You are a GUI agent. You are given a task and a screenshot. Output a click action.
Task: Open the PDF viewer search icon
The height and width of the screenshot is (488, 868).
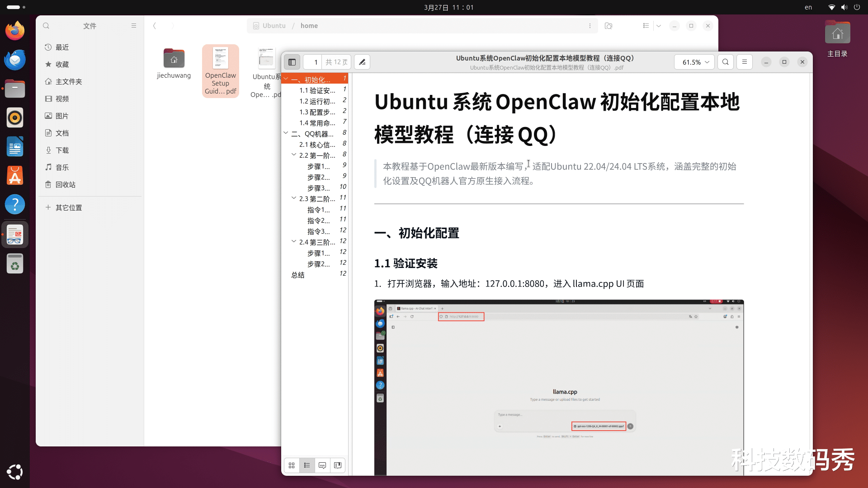pyautogui.click(x=725, y=62)
